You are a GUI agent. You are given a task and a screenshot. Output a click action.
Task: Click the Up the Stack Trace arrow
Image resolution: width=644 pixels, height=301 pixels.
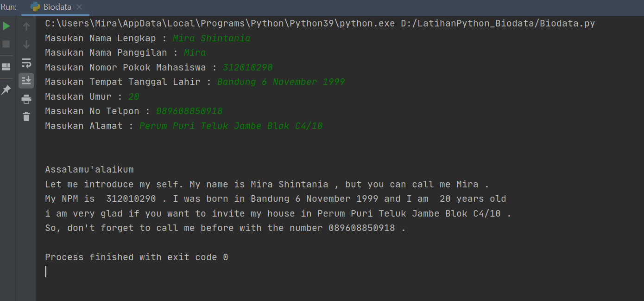coord(26,26)
